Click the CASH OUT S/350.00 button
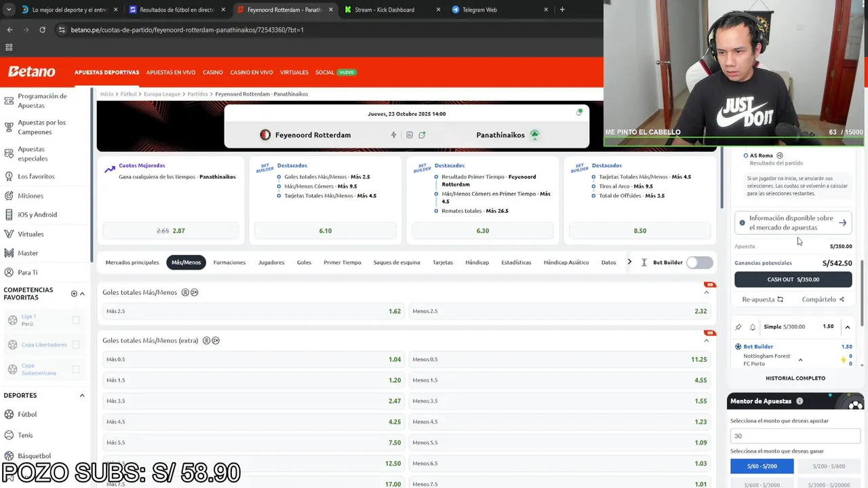 793,279
